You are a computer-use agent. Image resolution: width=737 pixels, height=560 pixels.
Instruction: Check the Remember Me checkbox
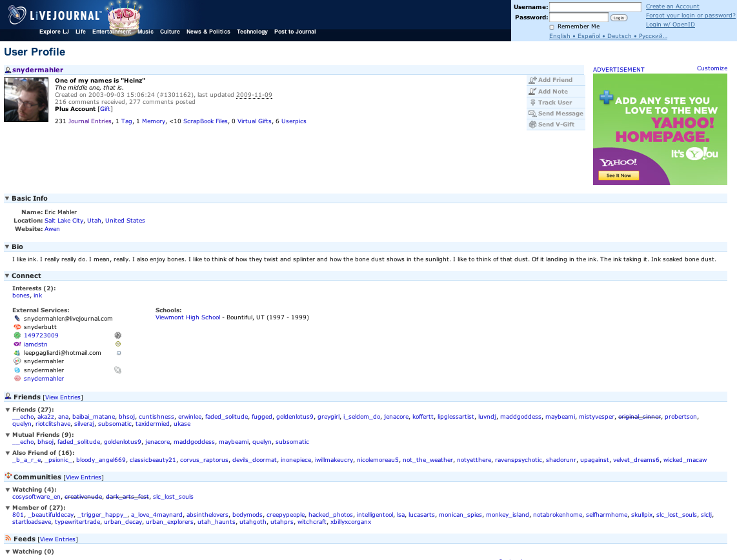click(x=552, y=27)
